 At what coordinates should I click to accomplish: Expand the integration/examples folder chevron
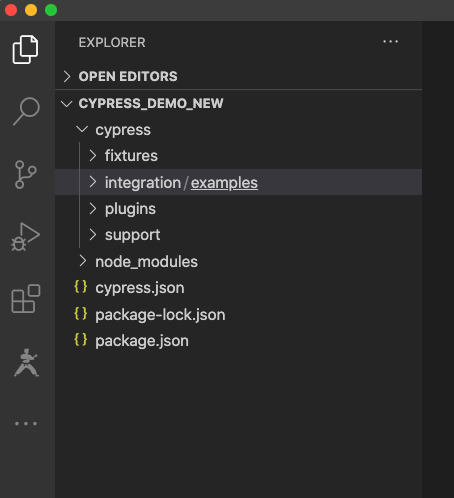tap(93, 182)
